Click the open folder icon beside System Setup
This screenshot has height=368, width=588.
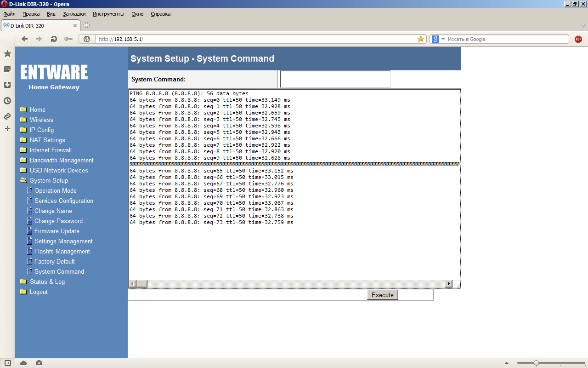(x=23, y=180)
